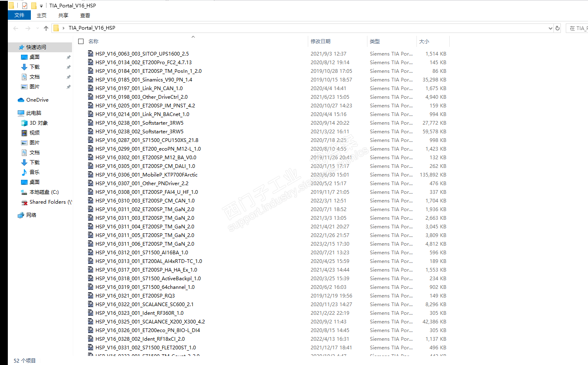Click the file icon of HSP_V16_0063_003_SITOP_UPS1600_2.5
This screenshot has height=365, width=588.
(x=91, y=53)
